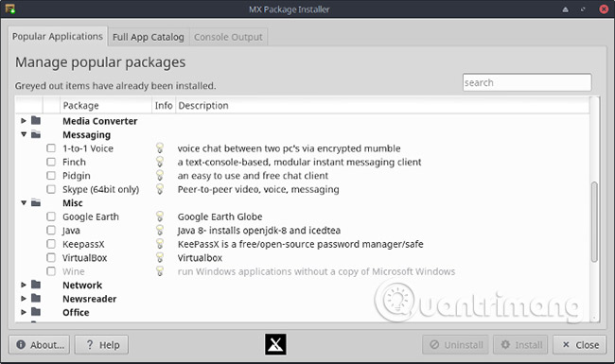The height and width of the screenshot is (364, 615).
Task: Expand the Network category
Action: click(x=24, y=285)
